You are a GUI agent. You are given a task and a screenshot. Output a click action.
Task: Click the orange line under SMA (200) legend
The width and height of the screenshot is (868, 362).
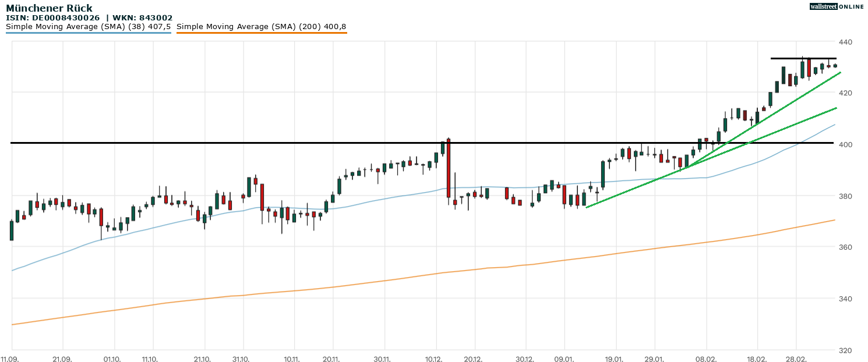262,33
